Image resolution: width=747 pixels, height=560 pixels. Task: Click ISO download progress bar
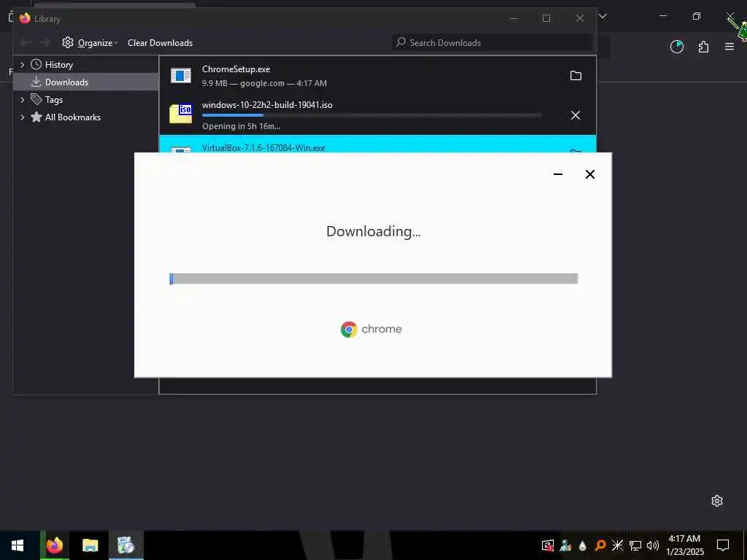pyautogui.click(x=371, y=115)
